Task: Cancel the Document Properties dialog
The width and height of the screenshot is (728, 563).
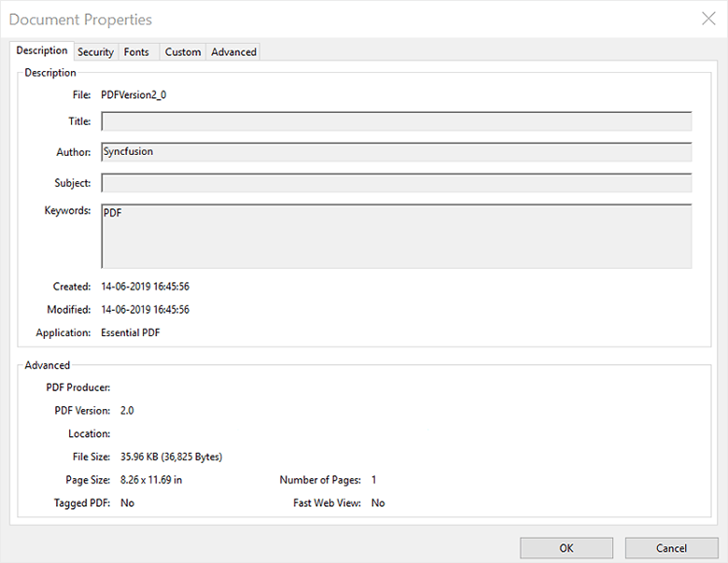Action: point(671,548)
